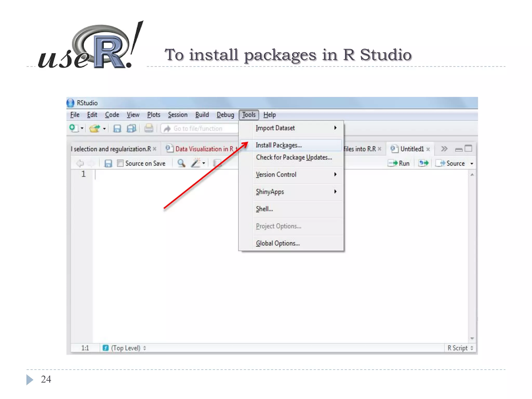The image size is (532, 399).
Task: Expand the ShinyApps submenu
Action: (x=291, y=192)
